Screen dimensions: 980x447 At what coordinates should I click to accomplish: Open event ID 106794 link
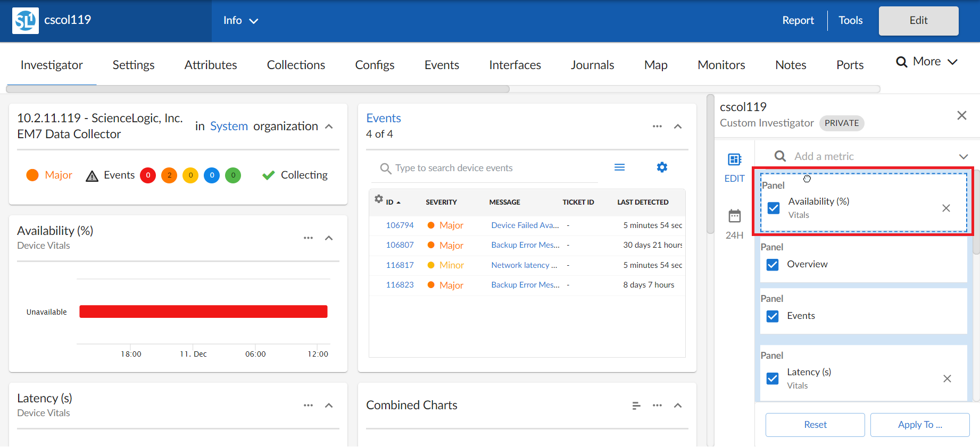click(x=400, y=225)
